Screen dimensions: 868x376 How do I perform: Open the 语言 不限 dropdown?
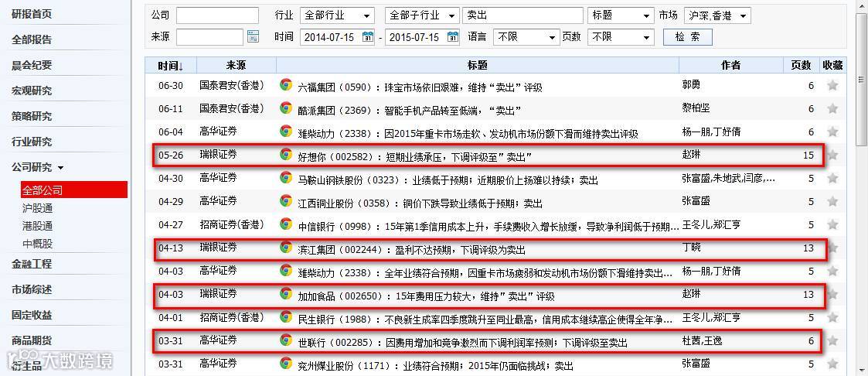(x=526, y=37)
